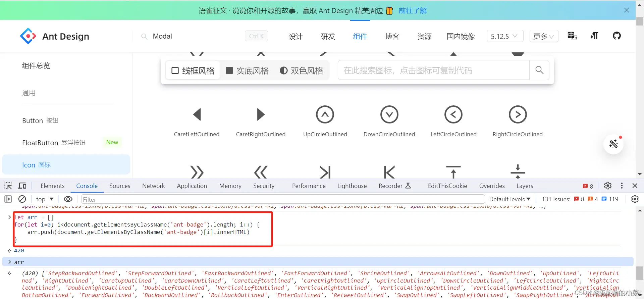Show the console sidebar
The width and height of the screenshot is (644, 299).
[x=8, y=199]
